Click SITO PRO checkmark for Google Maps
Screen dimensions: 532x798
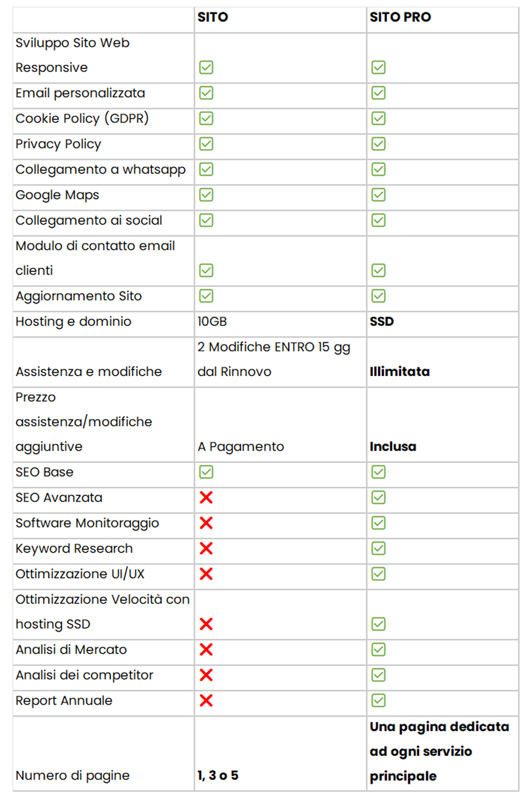pos(378,195)
